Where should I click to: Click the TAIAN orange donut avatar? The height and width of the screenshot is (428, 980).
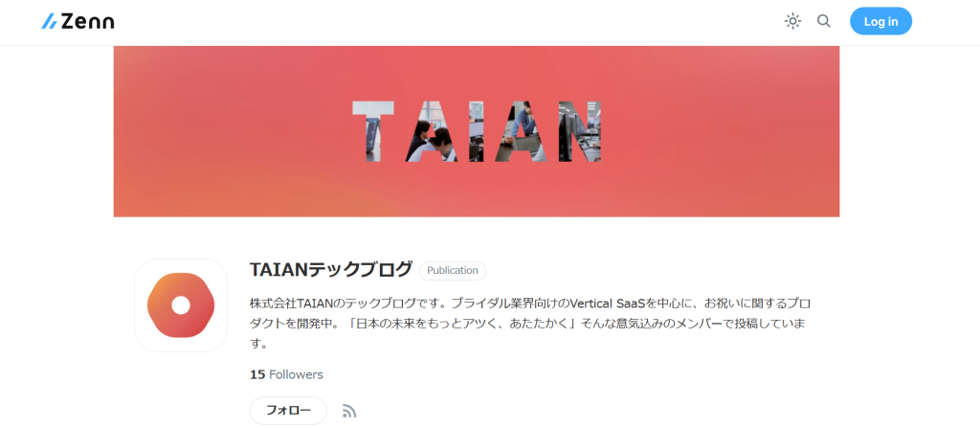tap(181, 305)
